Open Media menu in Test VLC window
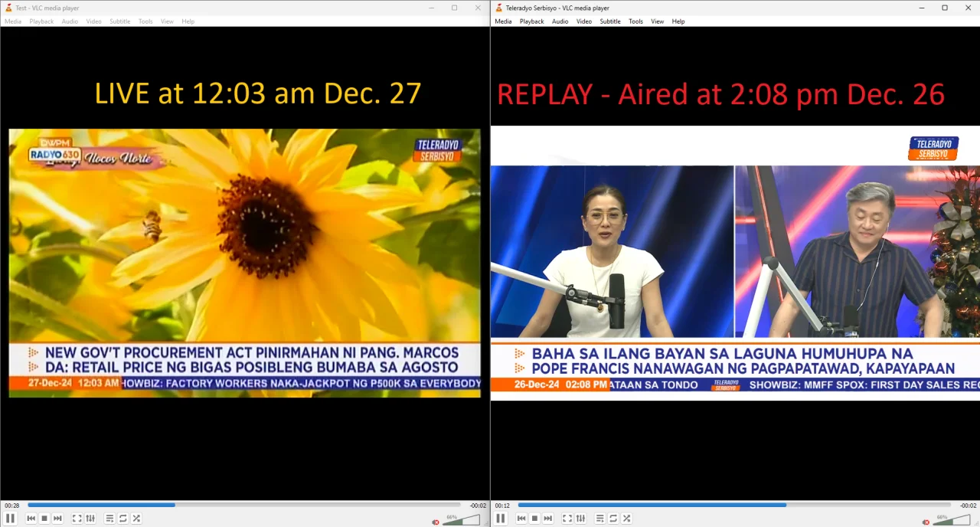 [x=13, y=21]
